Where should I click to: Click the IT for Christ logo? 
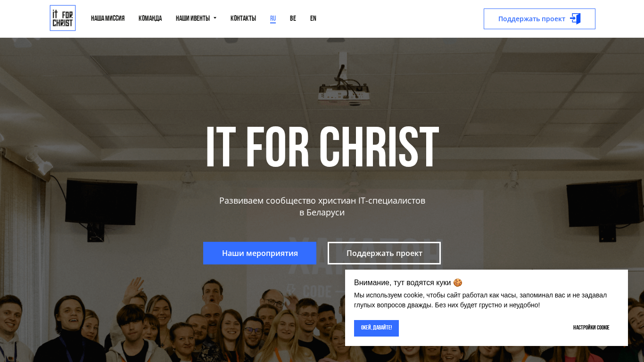[63, 18]
